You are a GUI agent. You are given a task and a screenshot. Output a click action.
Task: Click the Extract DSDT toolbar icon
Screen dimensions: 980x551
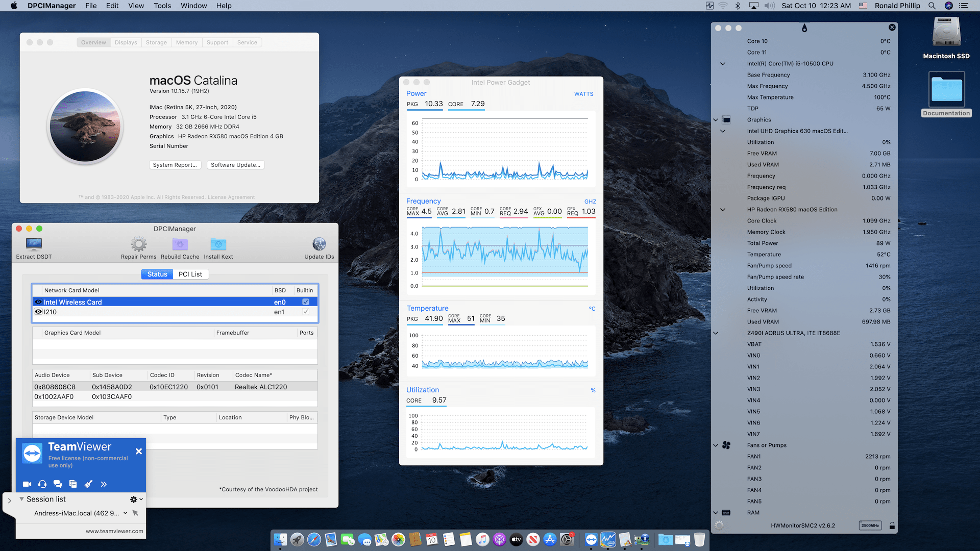[x=34, y=244]
